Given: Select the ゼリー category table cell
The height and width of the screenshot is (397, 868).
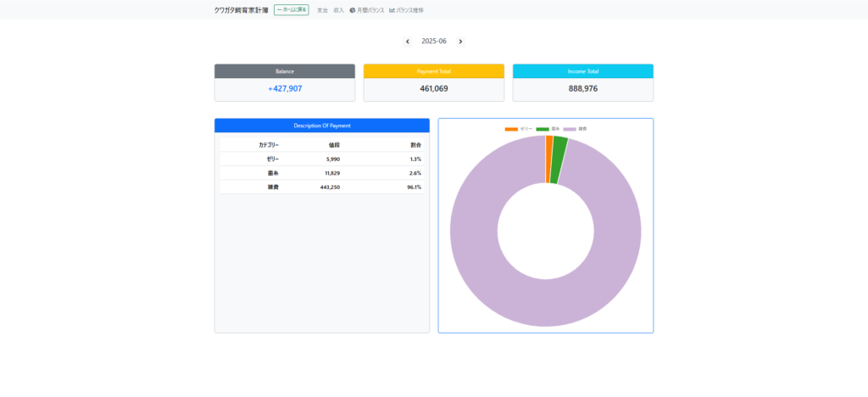Looking at the screenshot, I should point(250,159).
